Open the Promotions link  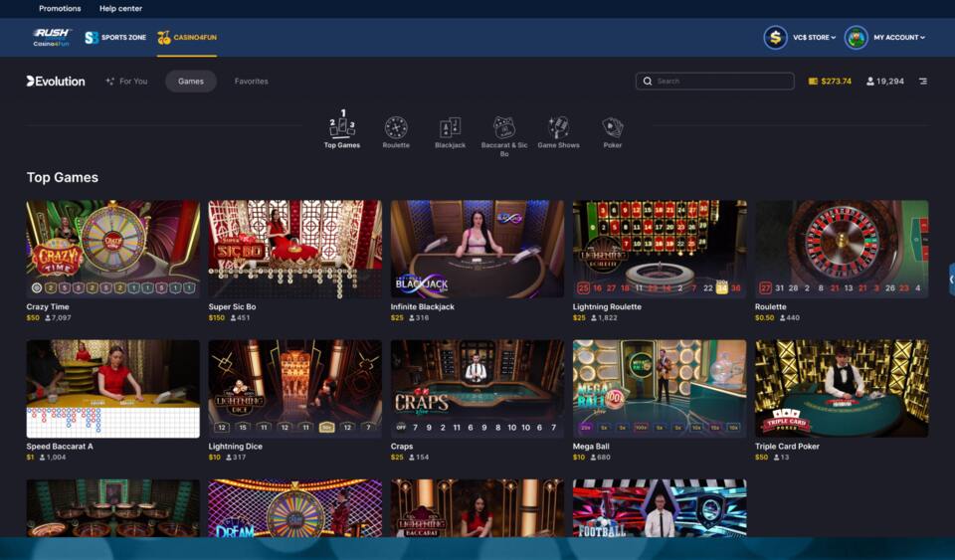[60, 9]
